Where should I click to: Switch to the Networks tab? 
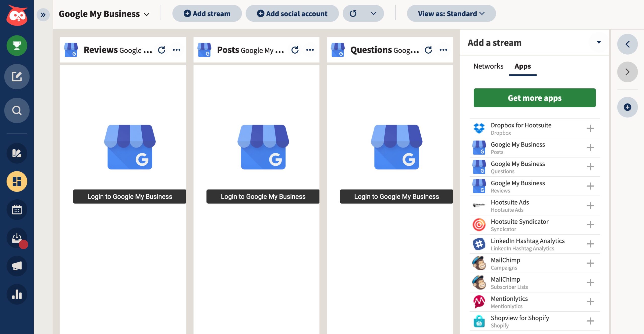click(488, 66)
